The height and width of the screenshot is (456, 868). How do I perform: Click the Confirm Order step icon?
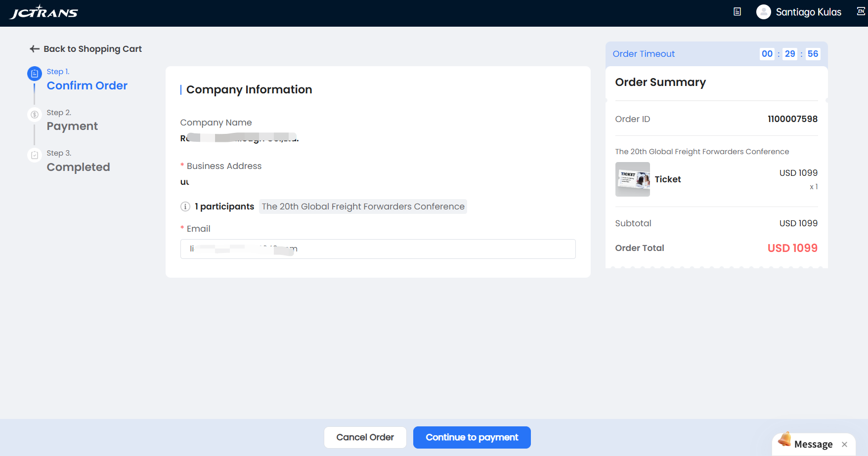(34, 74)
